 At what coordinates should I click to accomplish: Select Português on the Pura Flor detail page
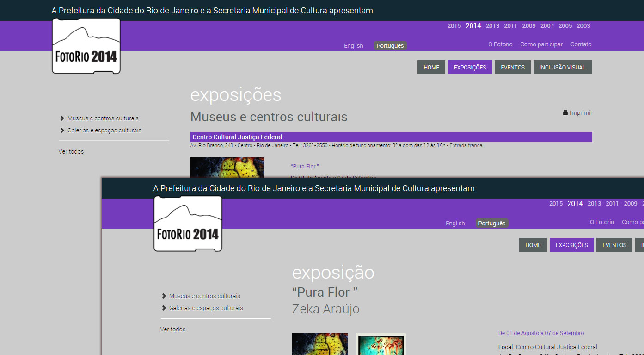[x=492, y=223]
